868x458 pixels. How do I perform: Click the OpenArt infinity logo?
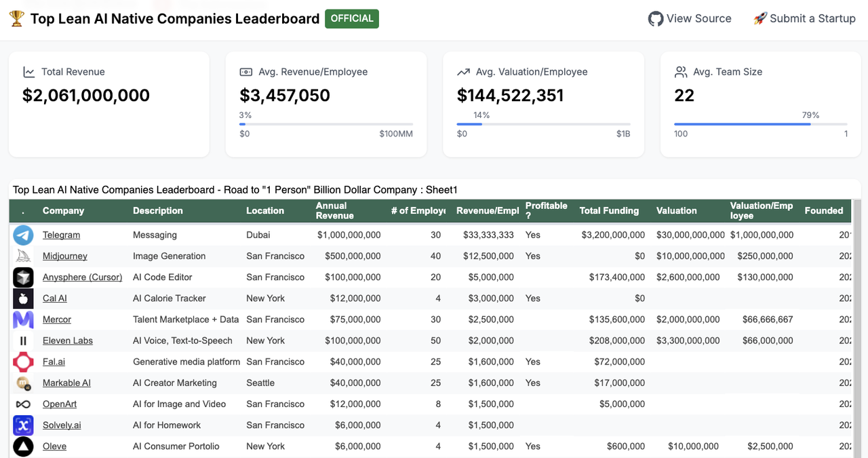[x=23, y=404]
